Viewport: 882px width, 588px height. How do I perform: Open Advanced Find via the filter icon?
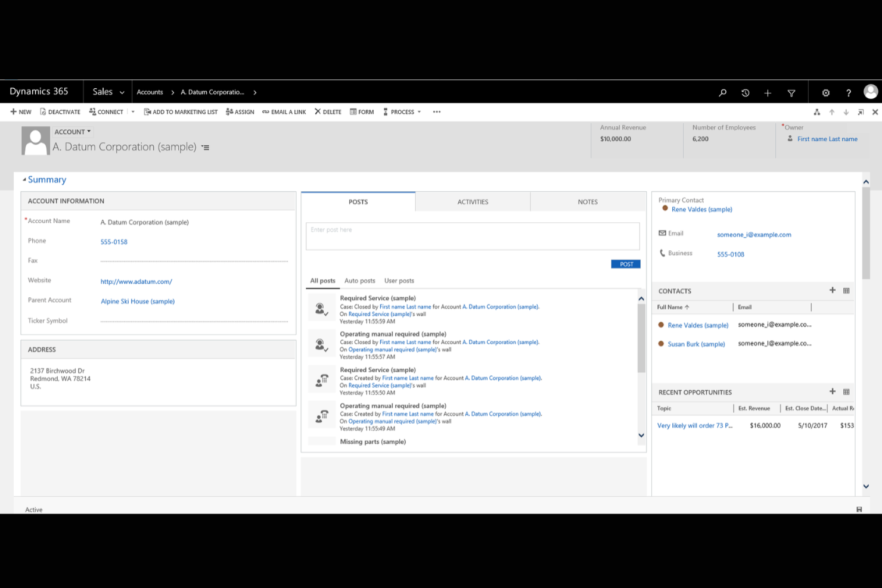tap(791, 92)
